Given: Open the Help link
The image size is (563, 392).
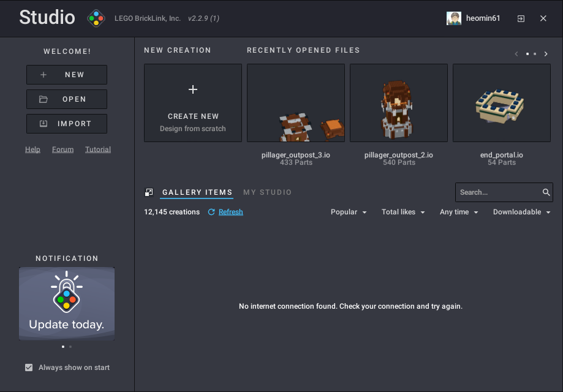Looking at the screenshot, I should pos(32,149).
